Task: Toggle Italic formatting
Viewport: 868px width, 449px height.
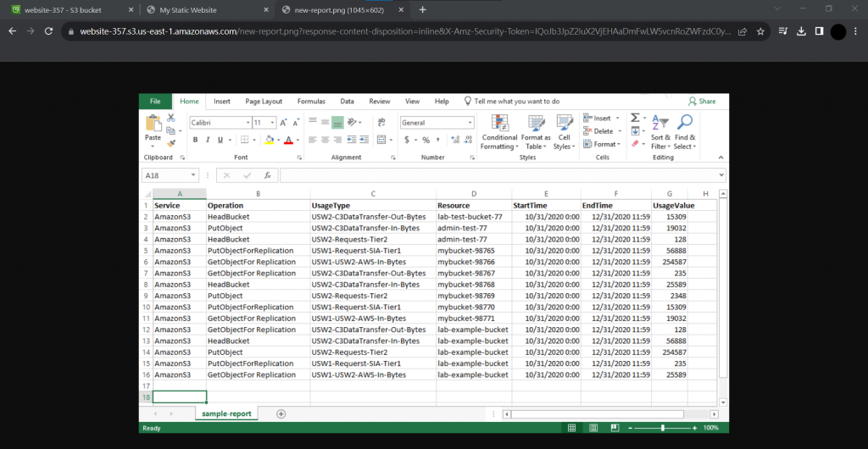Action: tap(209, 140)
